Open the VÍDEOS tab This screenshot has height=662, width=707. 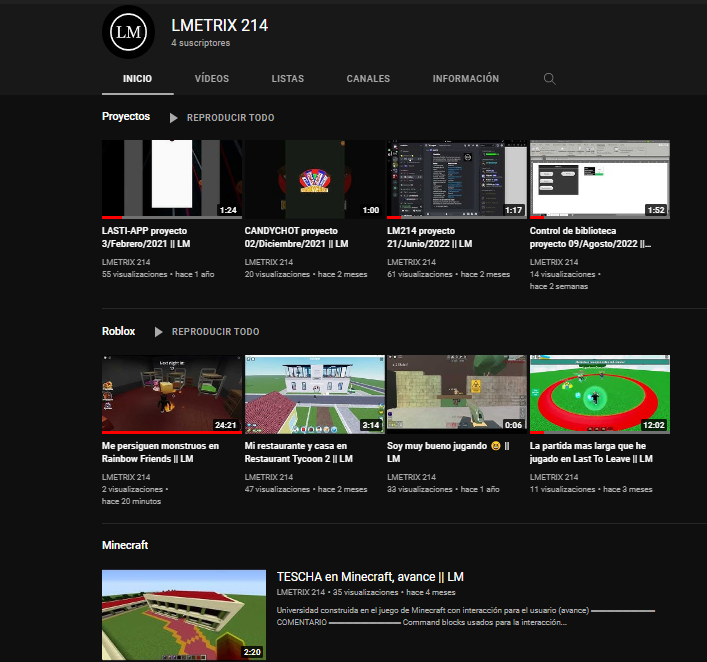[212, 78]
